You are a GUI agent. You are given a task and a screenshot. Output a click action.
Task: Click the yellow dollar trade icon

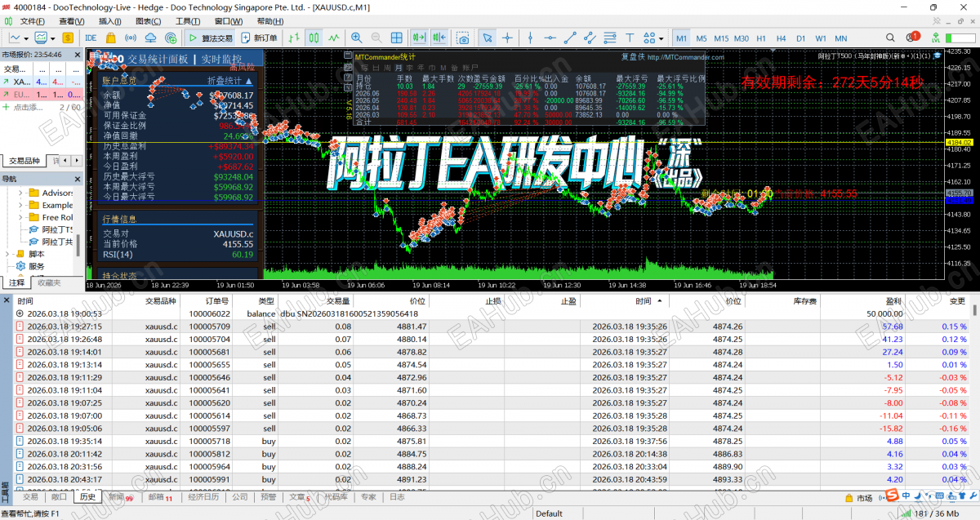coord(67,38)
